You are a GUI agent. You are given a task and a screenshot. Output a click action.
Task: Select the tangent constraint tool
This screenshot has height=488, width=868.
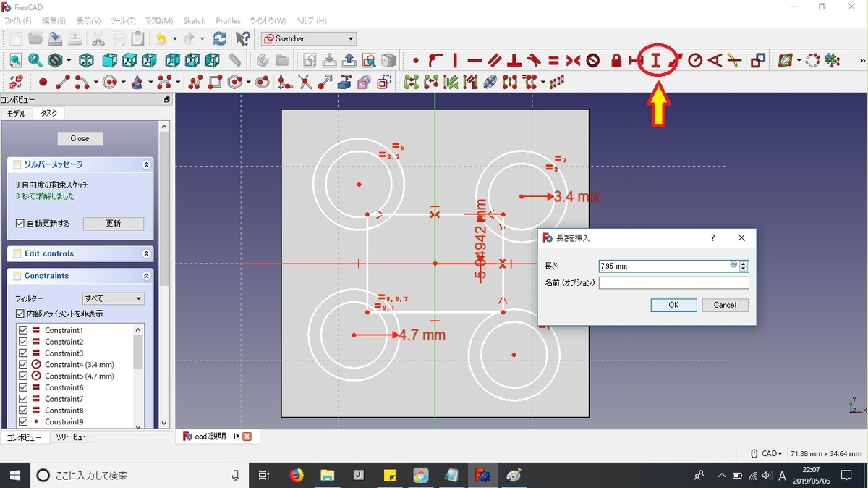tap(534, 61)
